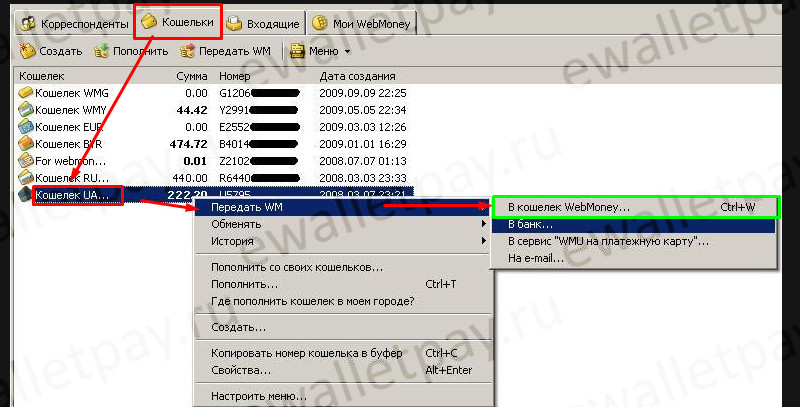Image resolution: width=800 pixels, height=407 pixels.
Task: Click the Мои WebMoney globe icon
Action: click(x=320, y=23)
